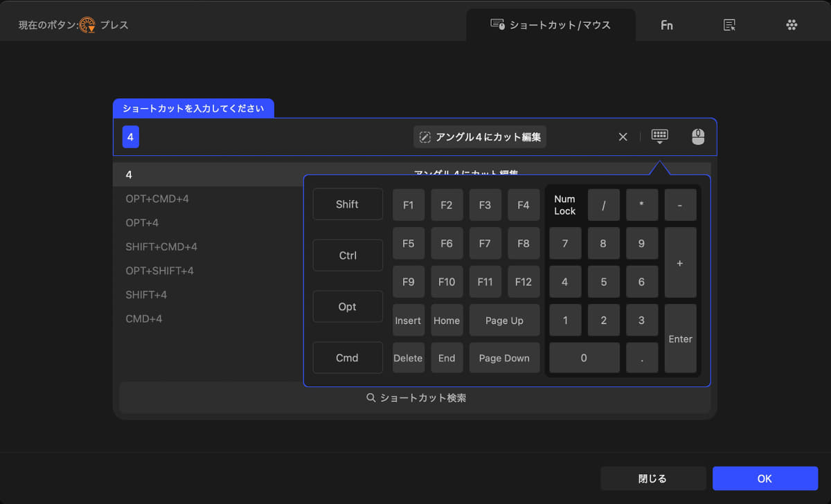This screenshot has width=831, height=504.
Task: Choose the Page Down key
Action: 504,358
